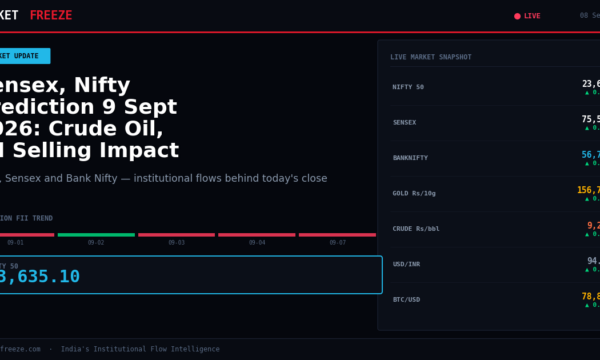Viewport: 600px width, 360px height.
Task: Click the LIVE status label
Action: click(x=532, y=16)
